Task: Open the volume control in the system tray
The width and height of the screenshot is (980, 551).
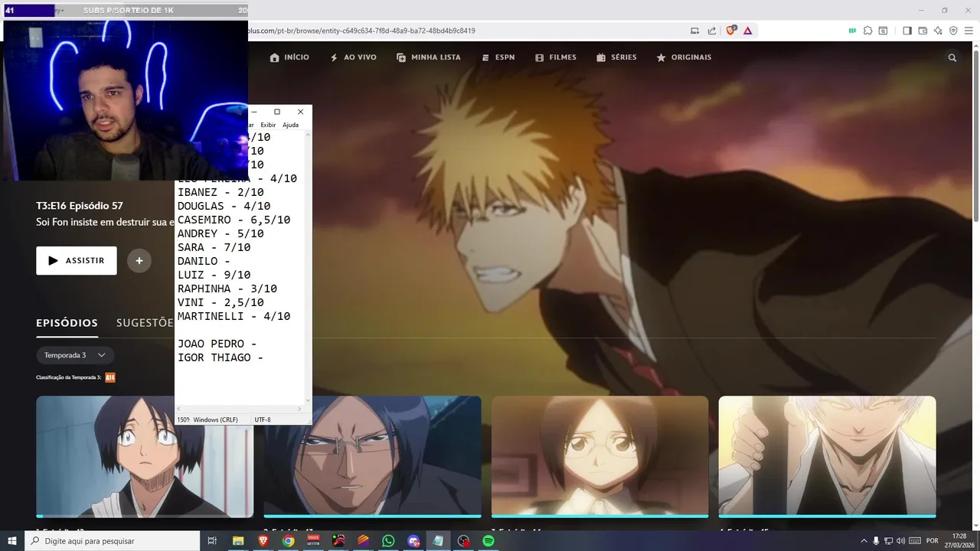Action: (x=900, y=541)
